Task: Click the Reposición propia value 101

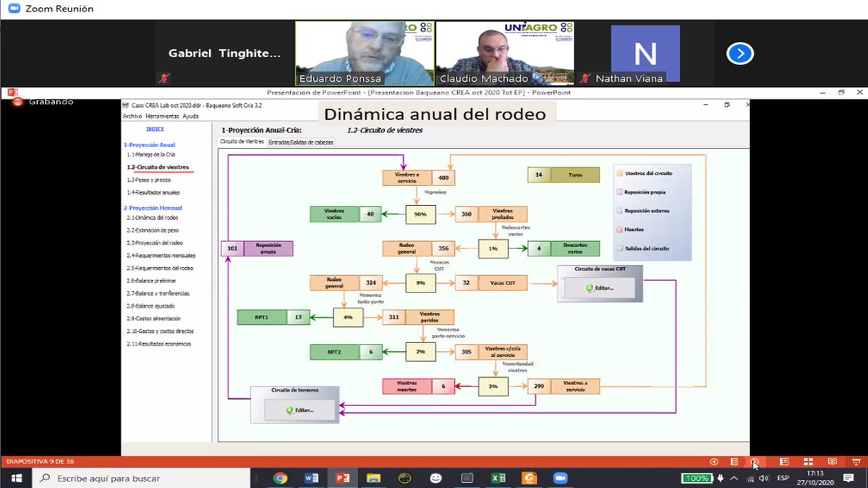Action: click(232, 248)
